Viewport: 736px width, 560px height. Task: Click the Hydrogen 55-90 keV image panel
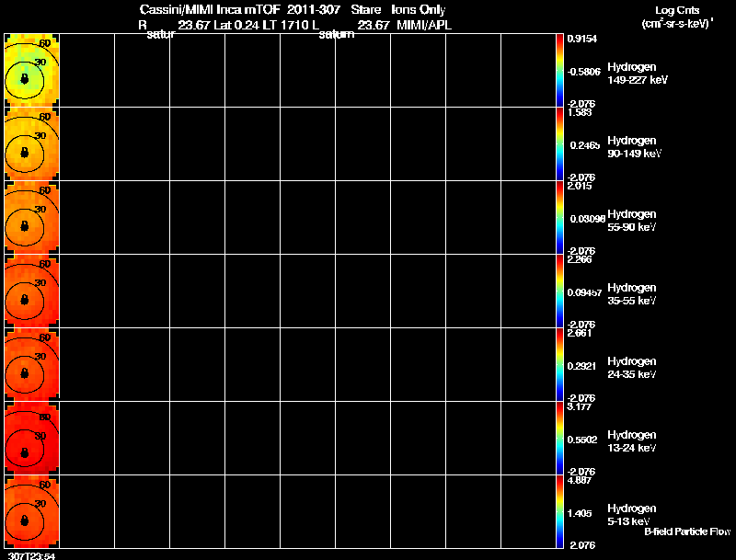[32, 218]
